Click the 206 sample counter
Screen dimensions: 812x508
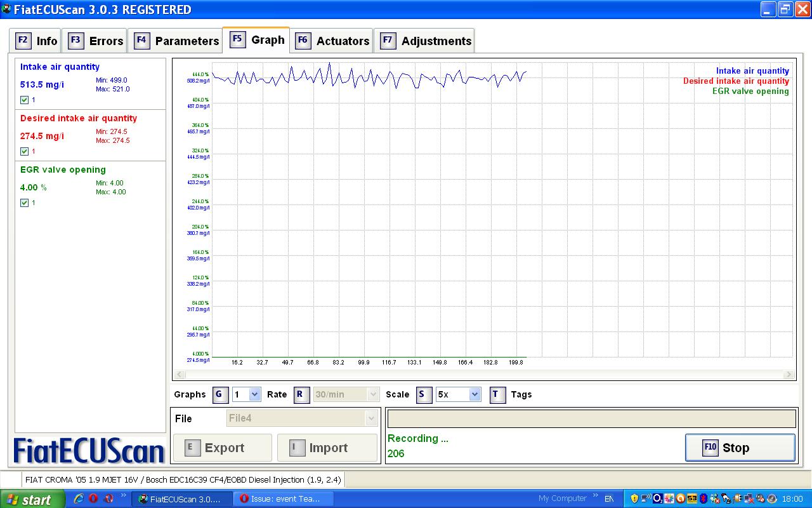click(x=396, y=453)
